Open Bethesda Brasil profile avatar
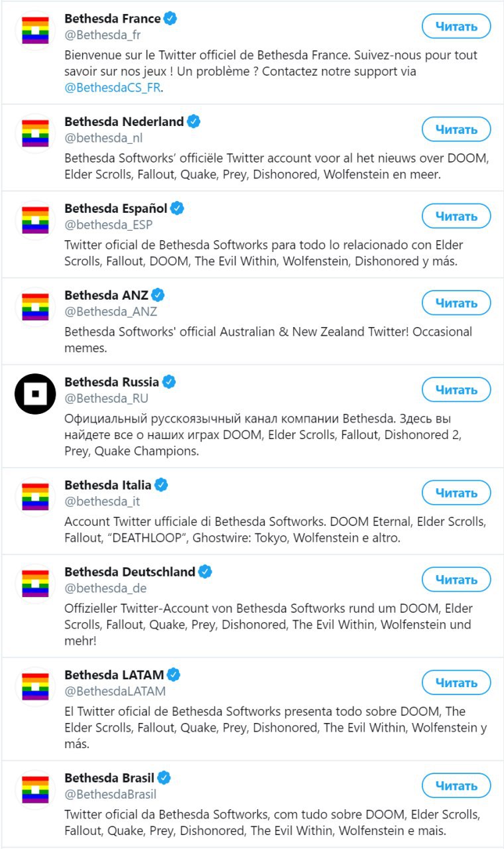Image resolution: width=504 pixels, height=849 pixels. (x=35, y=790)
